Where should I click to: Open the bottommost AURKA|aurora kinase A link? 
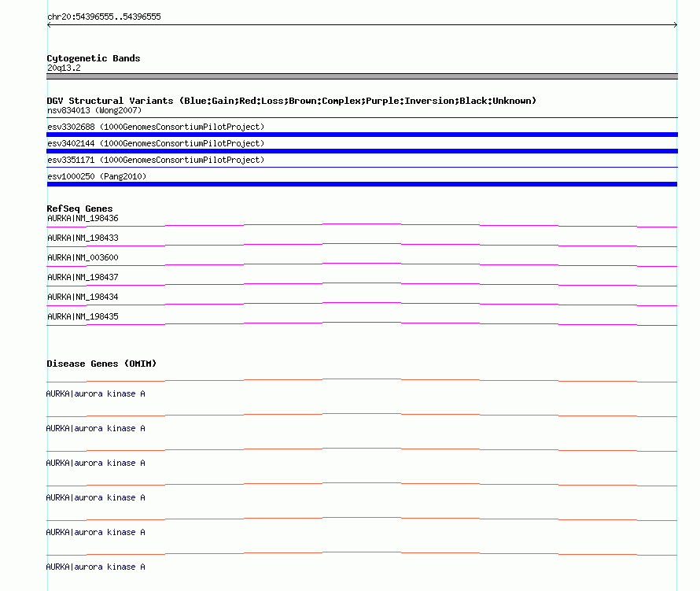(x=95, y=567)
